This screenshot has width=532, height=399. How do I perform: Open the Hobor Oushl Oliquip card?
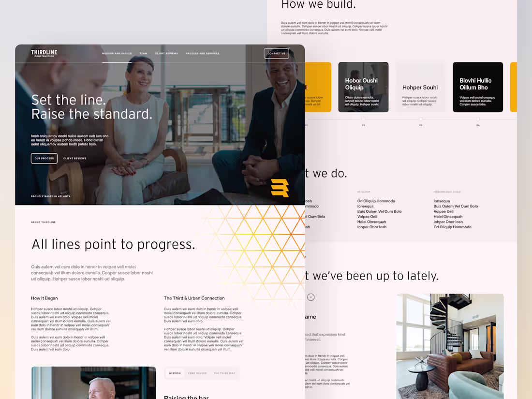click(363, 87)
